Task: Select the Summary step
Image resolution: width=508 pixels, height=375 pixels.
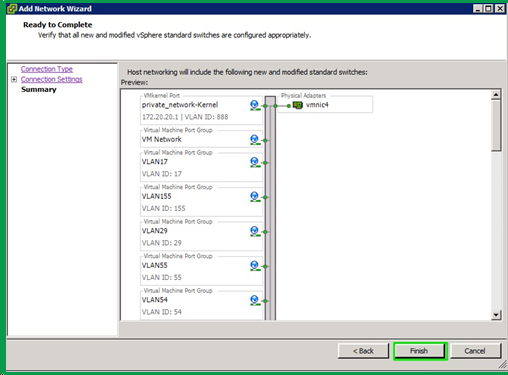Action: point(39,89)
